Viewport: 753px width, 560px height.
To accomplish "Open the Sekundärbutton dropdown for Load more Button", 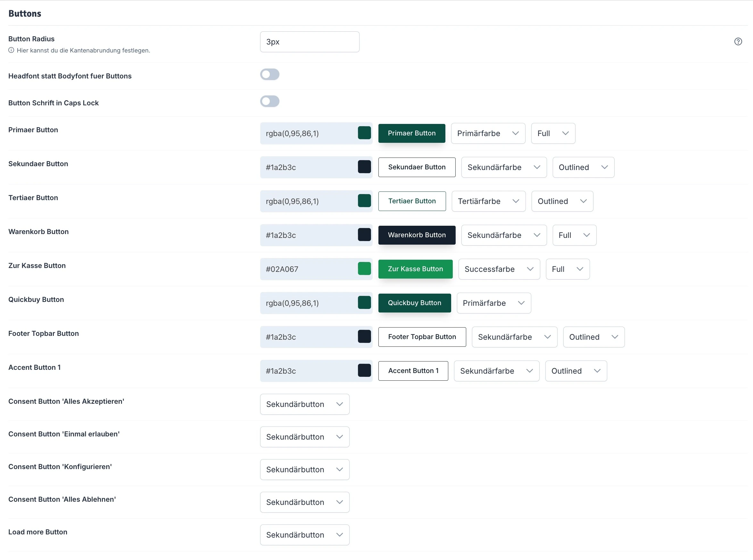I will click(304, 535).
